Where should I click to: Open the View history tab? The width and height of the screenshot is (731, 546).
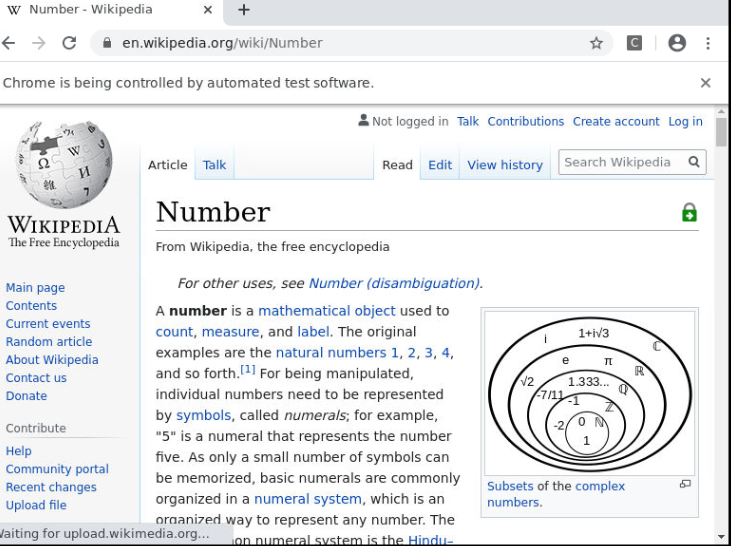tap(505, 165)
